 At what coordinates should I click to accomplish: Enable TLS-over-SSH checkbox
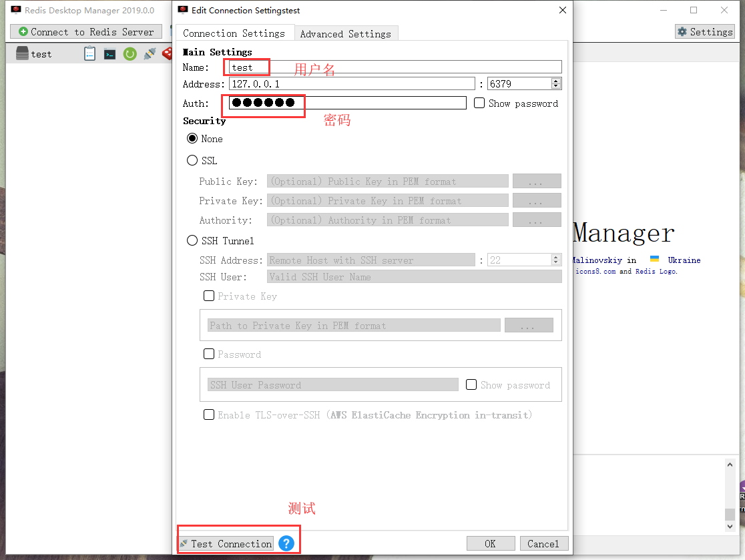208,414
